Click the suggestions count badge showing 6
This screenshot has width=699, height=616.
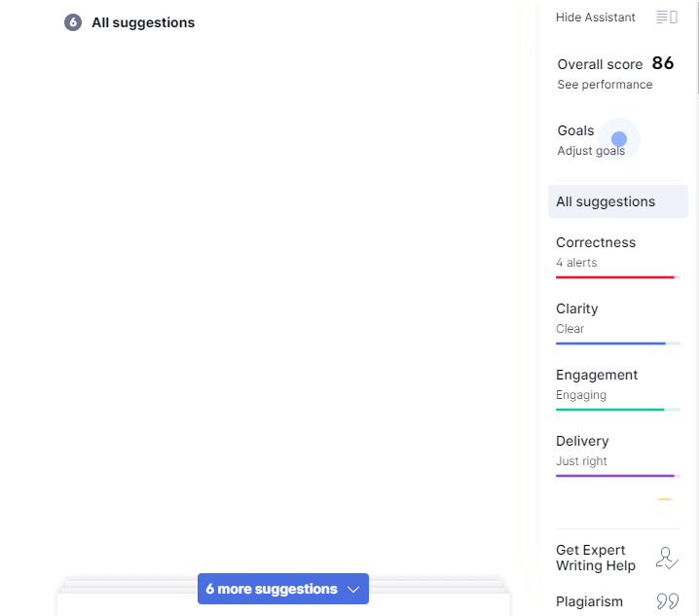pyautogui.click(x=73, y=22)
